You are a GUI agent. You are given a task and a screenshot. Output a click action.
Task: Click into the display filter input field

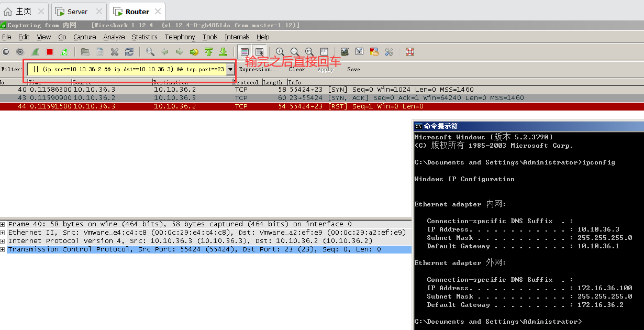click(127, 69)
